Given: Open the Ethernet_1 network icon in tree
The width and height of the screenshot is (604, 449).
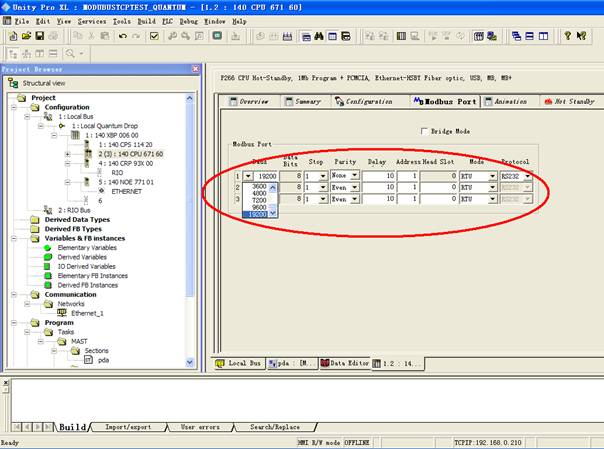Looking at the screenshot, I should coord(62,312).
